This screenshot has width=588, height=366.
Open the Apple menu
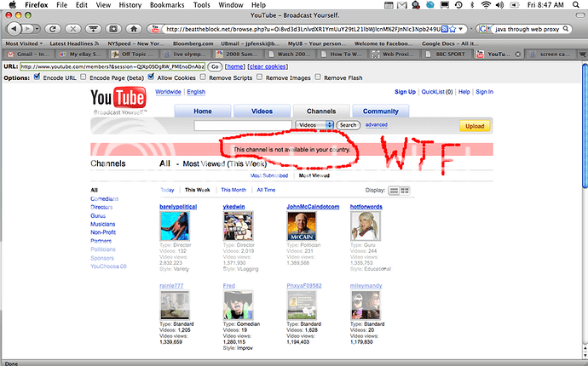tap(13, 5)
